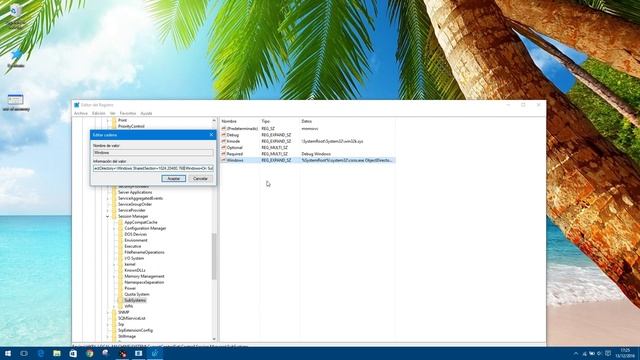640x360 pixels.
Task: Open the Recycle Bin desktop icon
Action: click(16, 16)
